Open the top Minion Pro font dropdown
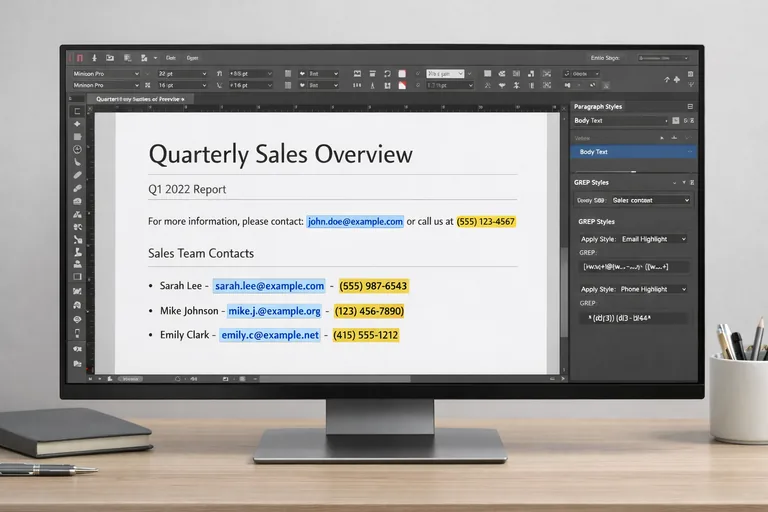Screen dimensions: 768x512 pyautogui.click(x=105, y=73)
